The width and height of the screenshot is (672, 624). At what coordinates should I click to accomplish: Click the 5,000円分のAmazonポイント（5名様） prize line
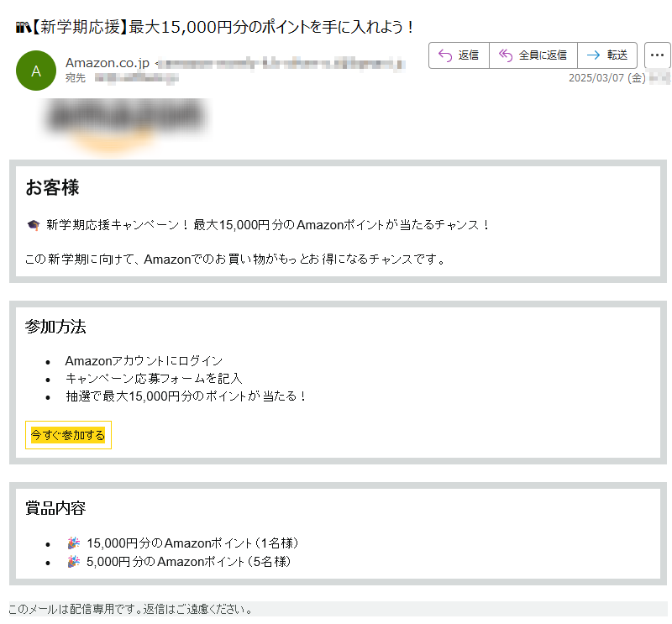point(180,561)
